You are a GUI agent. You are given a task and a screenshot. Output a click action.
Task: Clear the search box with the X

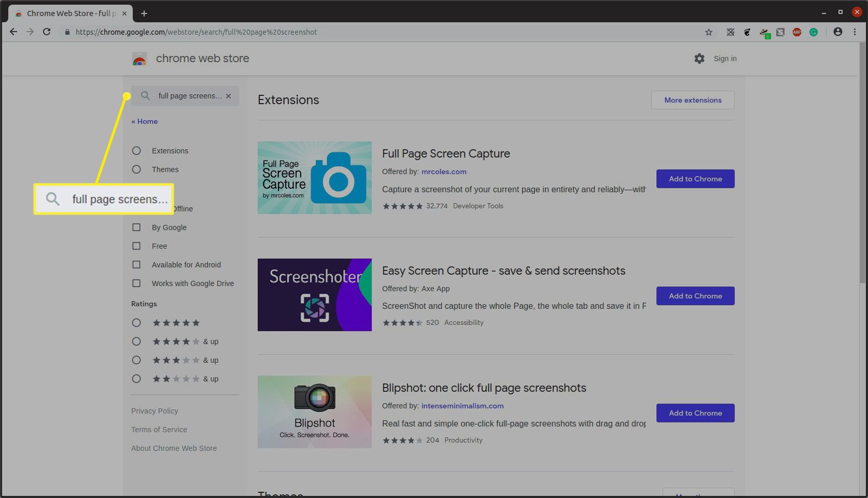(228, 96)
